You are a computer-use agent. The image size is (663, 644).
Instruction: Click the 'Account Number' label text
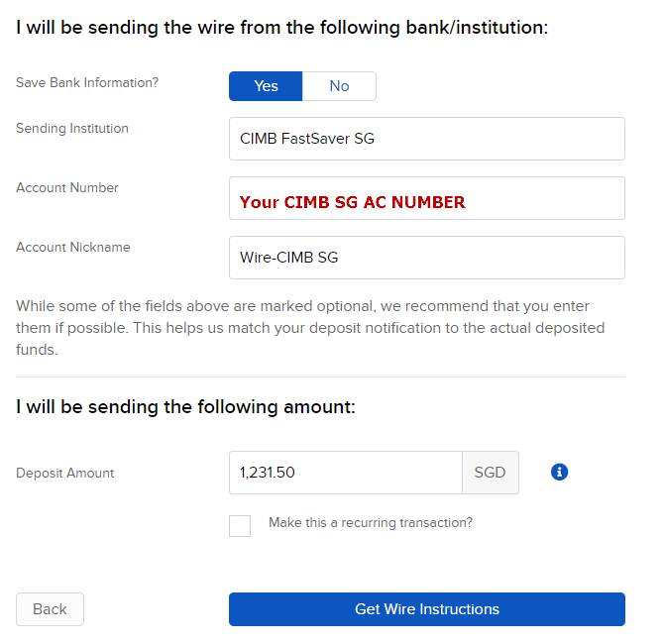click(67, 187)
